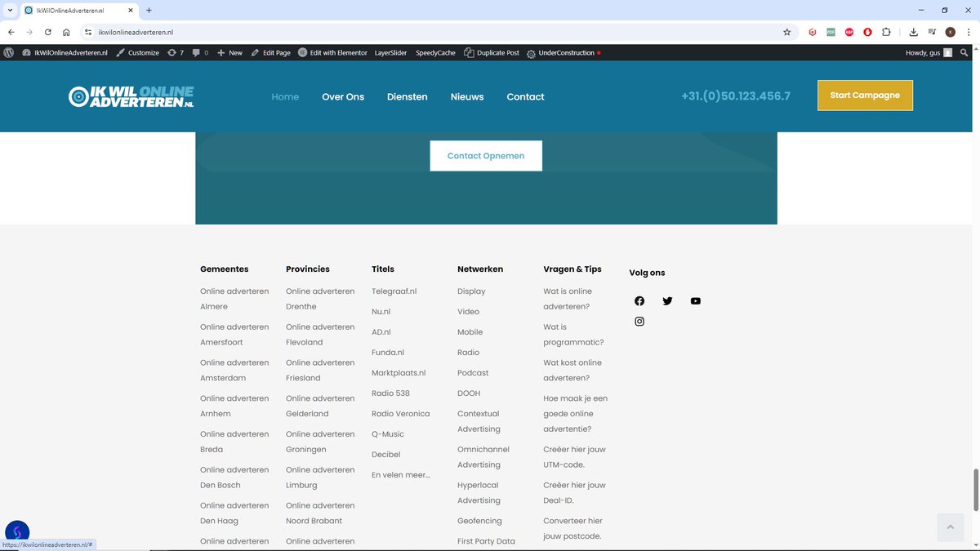980x551 pixels.
Task: Open the Facebook social icon
Action: 639,301
